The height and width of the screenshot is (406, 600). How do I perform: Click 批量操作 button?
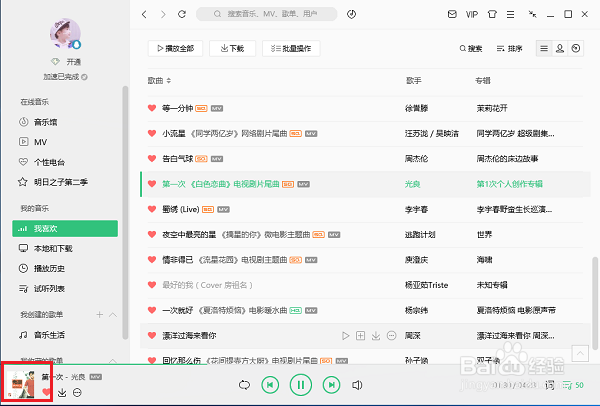291,49
